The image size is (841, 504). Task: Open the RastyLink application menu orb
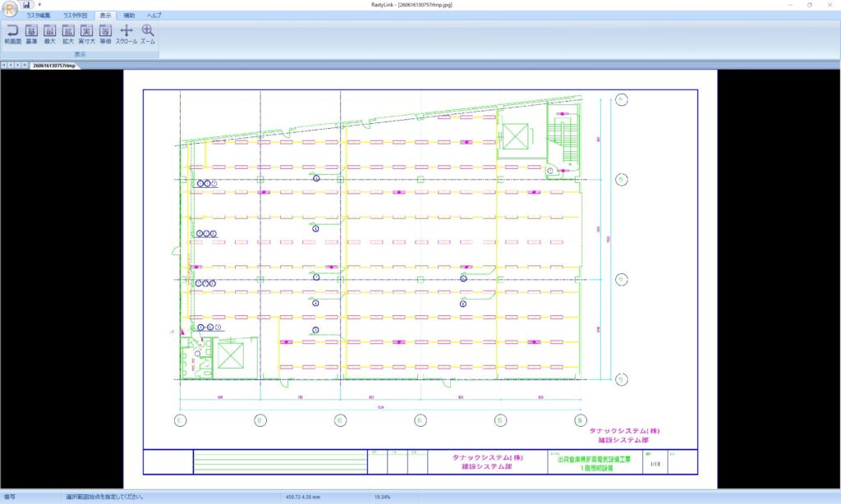click(x=9, y=8)
